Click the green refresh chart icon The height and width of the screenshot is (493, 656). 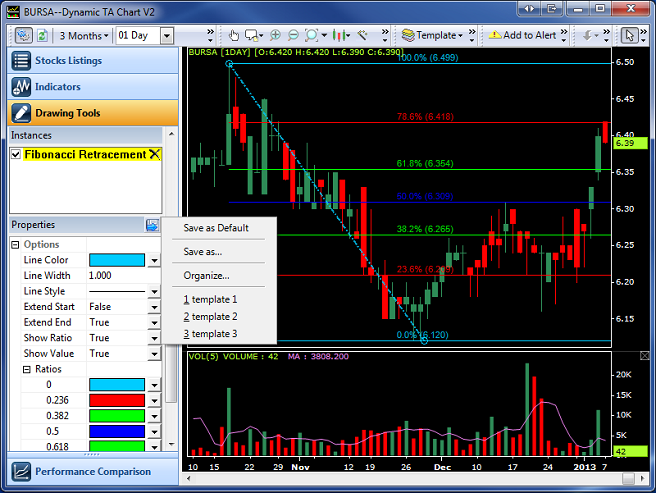(42, 36)
